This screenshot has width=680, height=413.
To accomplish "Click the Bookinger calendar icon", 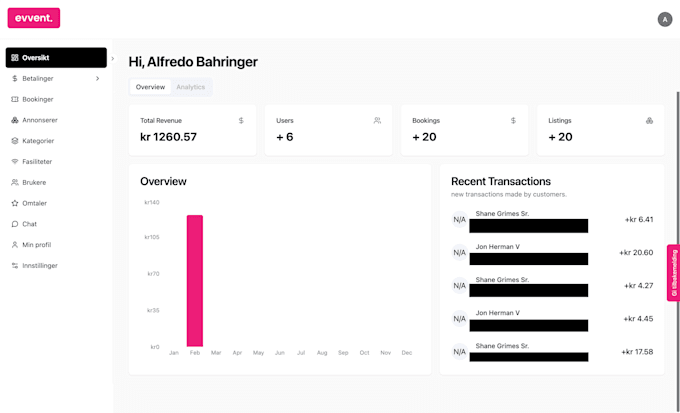I will 14,99.
